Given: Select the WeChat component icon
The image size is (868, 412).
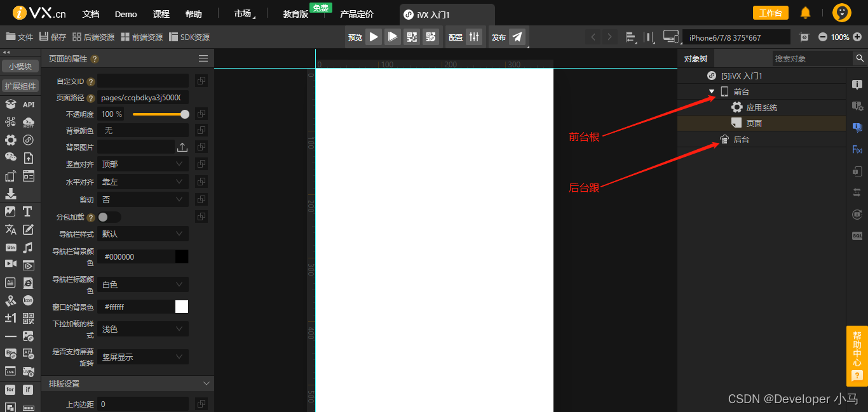Looking at the screenshot, I should click(10, 157).
